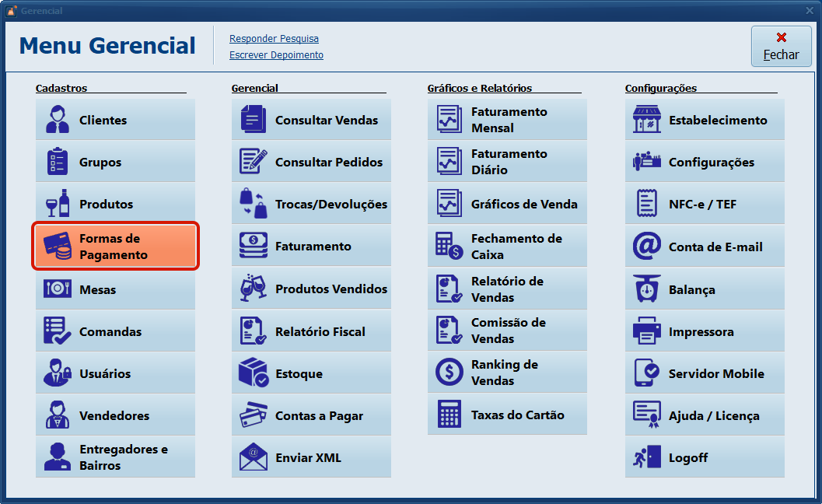Open the Impressora printer icon
Viewport: 822px width, 504px height.
pyautogui.click(x=647, y=331)
